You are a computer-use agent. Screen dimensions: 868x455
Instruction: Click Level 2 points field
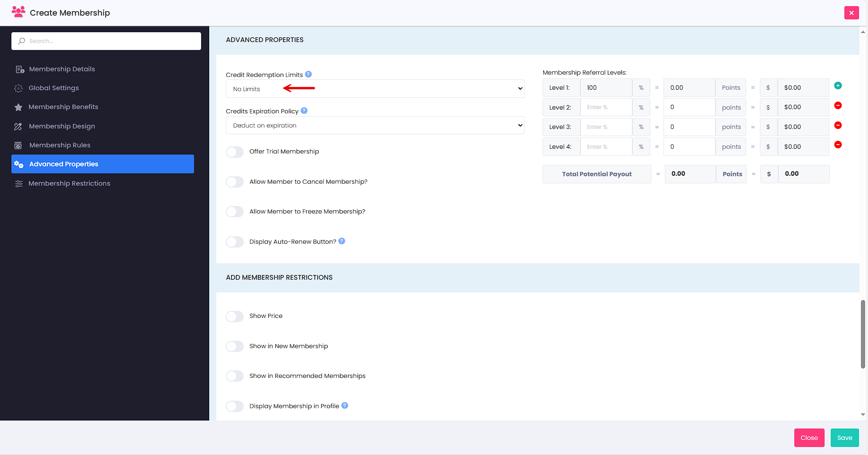pos(689,107)
